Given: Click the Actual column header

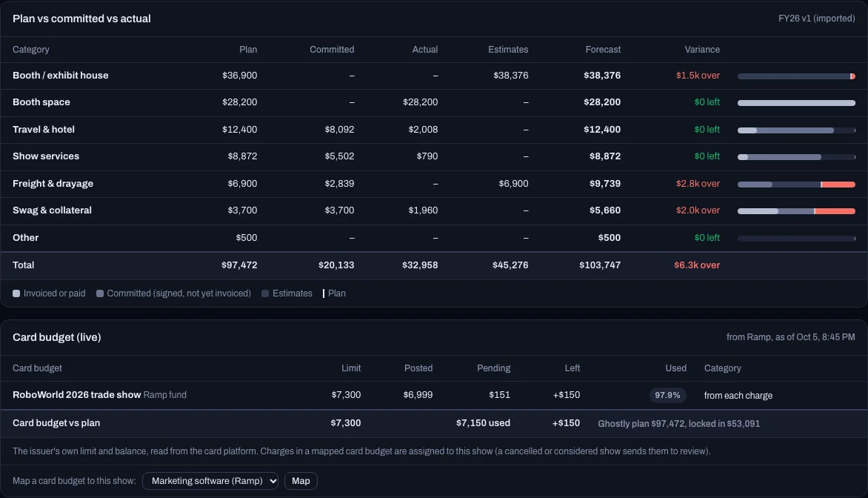Looking at the screenshot, I should (x=424, y=50).
